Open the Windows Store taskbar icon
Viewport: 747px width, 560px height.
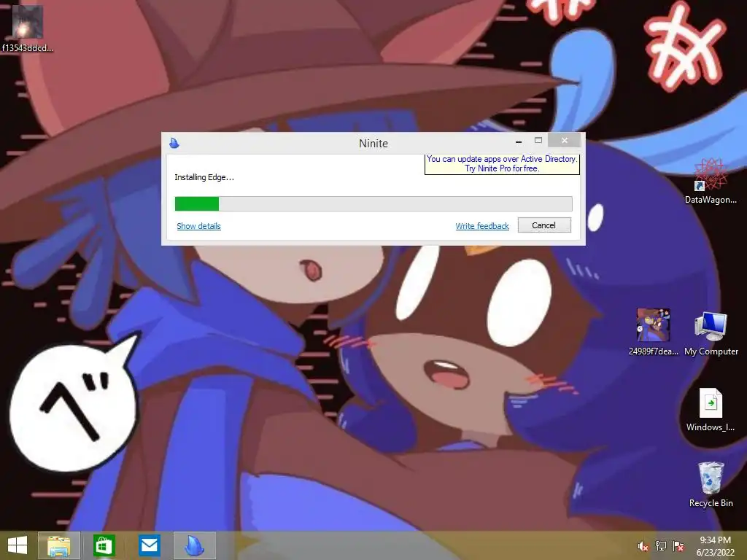[104, 545]
